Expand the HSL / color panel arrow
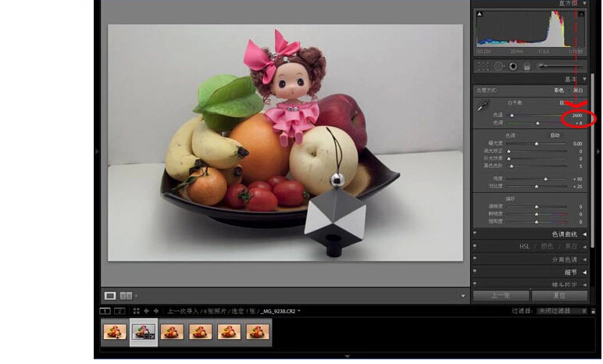 tap(584, 247)
